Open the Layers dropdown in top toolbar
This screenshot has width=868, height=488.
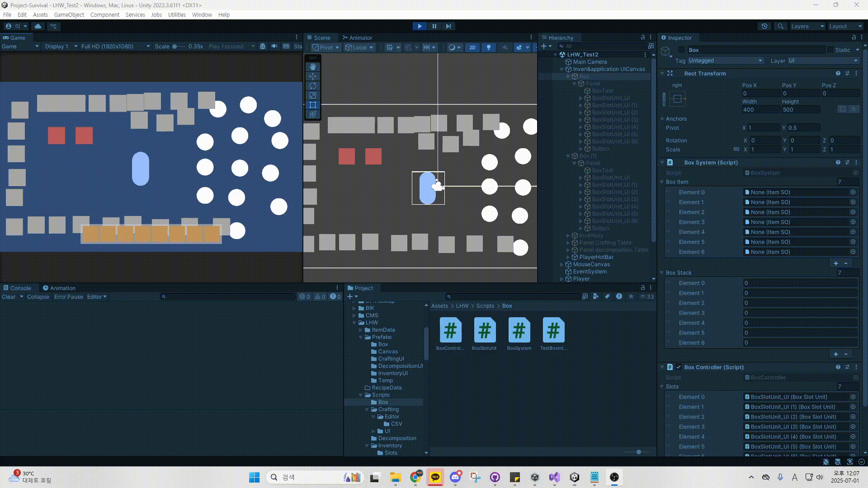[807, 26]
